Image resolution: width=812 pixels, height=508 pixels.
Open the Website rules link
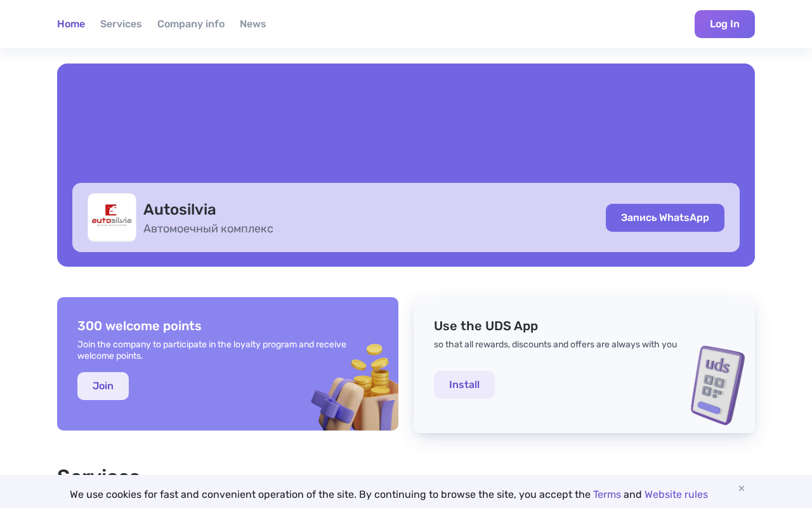(x=676, y=495)
